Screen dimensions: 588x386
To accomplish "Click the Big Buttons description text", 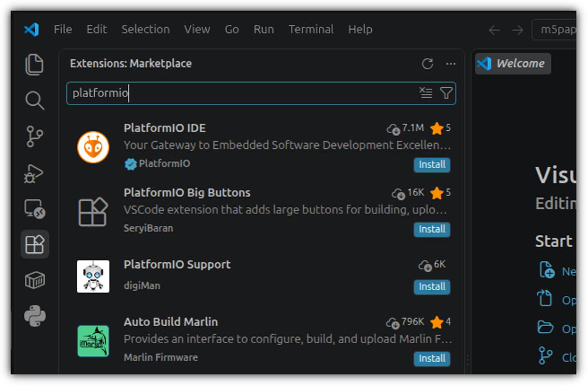I will [x=285, y=210].
